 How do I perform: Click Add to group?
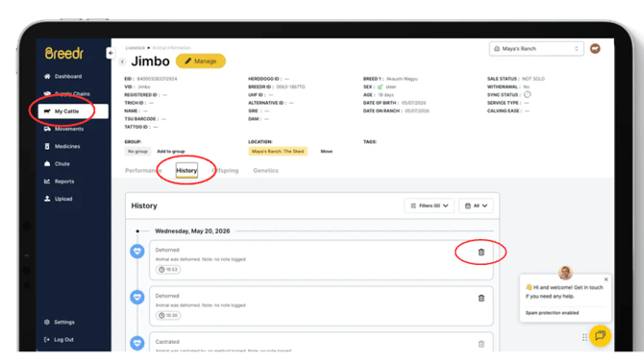(x=171, y=152)
